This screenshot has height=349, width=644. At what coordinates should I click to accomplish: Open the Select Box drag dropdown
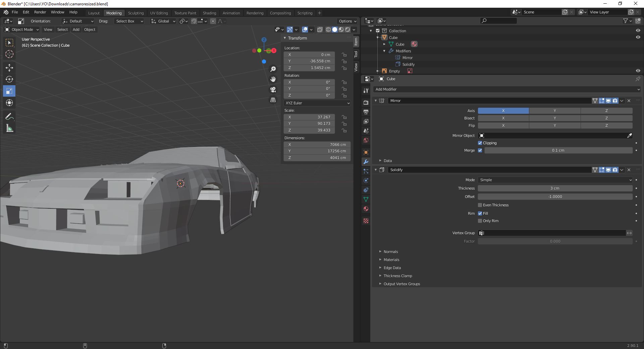[x=129, y=21]
